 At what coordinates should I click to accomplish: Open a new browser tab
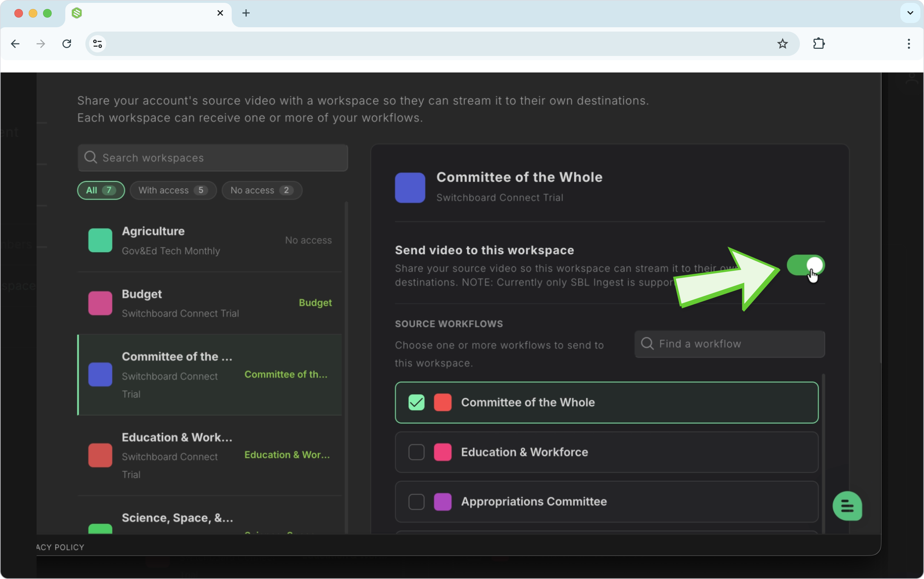click(246, 13)
